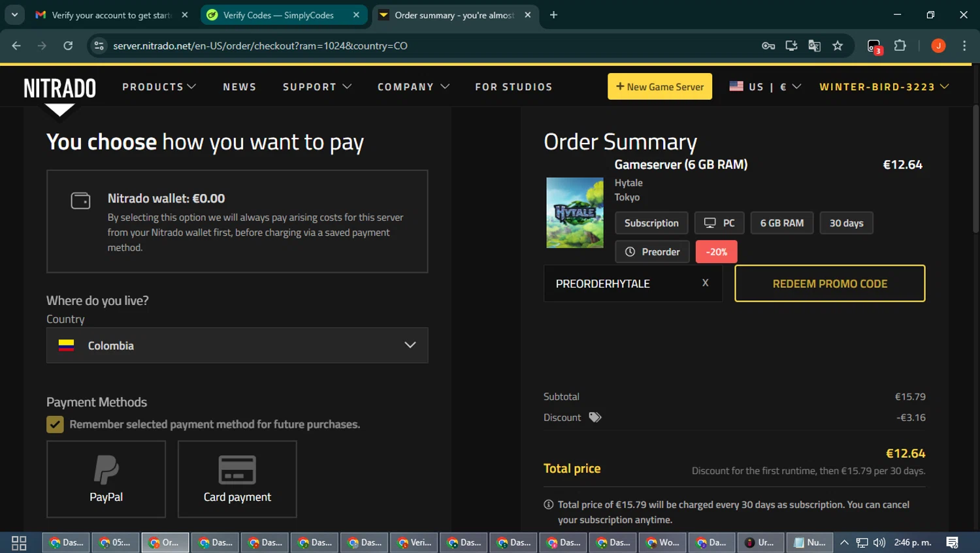Screen dimensions: 980x553
Task: Click the subscription info icon
Action: coord(549,505)
